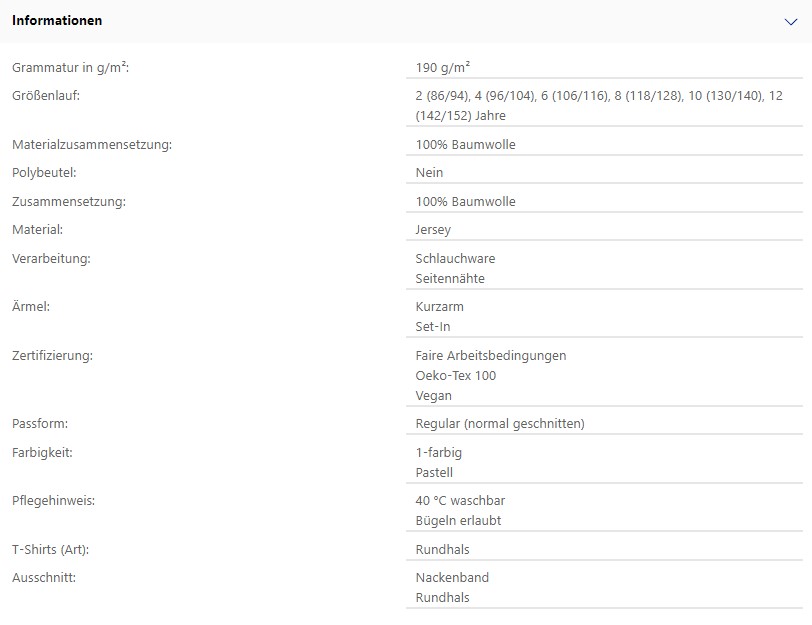The height and width of the screenshot is (625, 812).
Task: Click the Materialzusammensetzung label
Action: tap(92, 144)
